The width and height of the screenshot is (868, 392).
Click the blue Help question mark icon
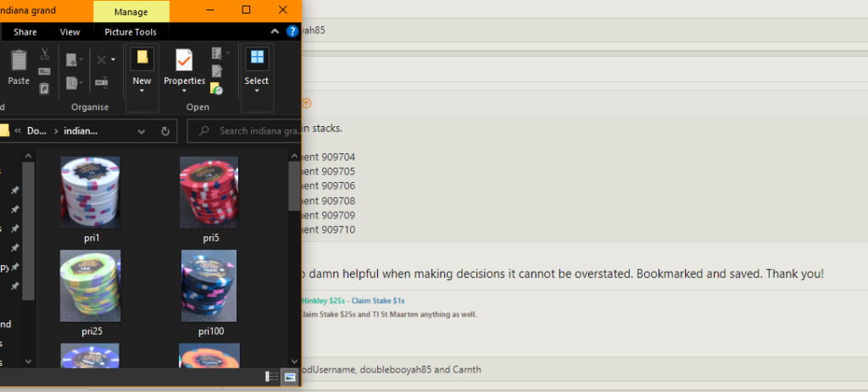pyautogui.click(x=292, y=31)
